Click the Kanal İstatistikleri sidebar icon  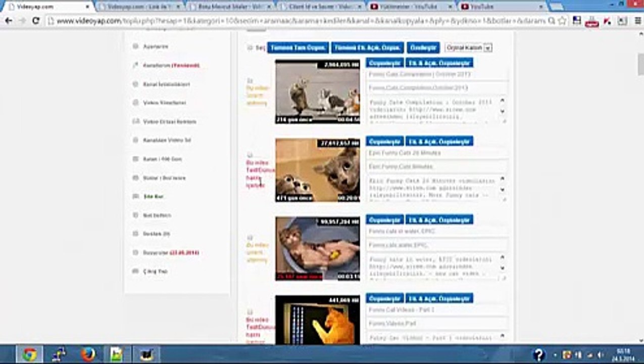[x=135, y=84]
